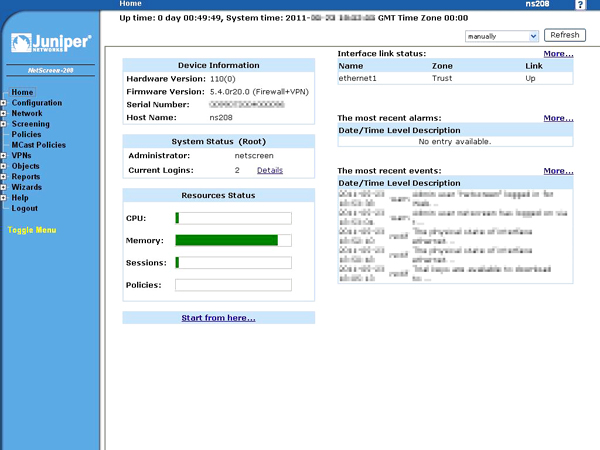Open More link for interface link status

point(558,54)
